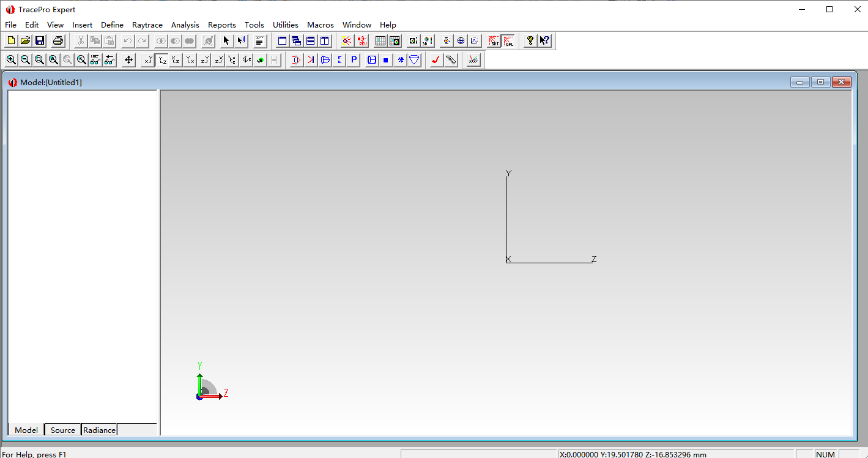Click the Print icon
The width and height of the screenshot is (868, 458).
(58, 41)
